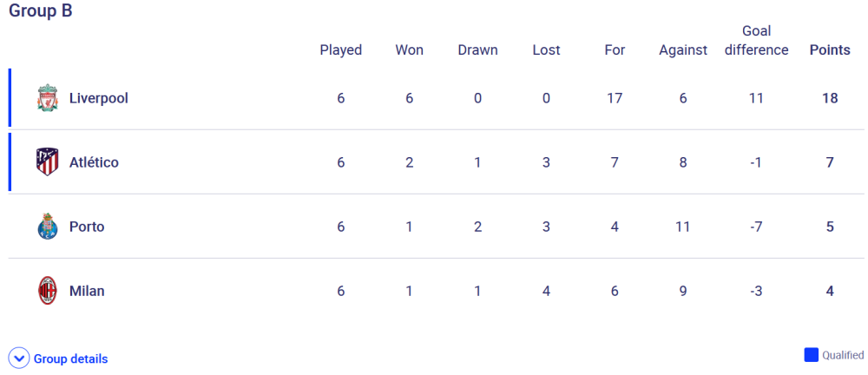
Task: Select the Against column header
Action: tap(683, 50)
